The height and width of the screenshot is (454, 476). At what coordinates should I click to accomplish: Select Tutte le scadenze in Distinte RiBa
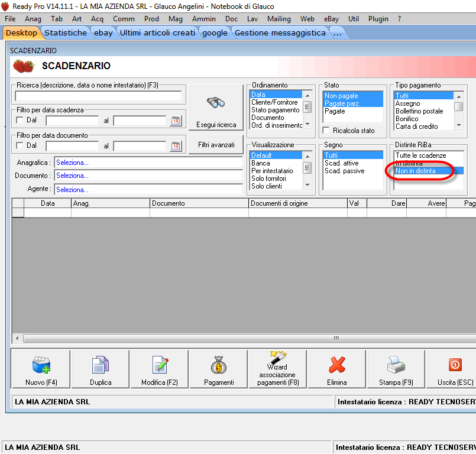point(428,155)
